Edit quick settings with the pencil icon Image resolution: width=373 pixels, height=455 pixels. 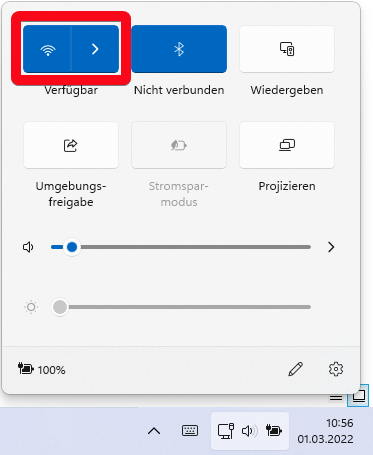coord(295,369)
